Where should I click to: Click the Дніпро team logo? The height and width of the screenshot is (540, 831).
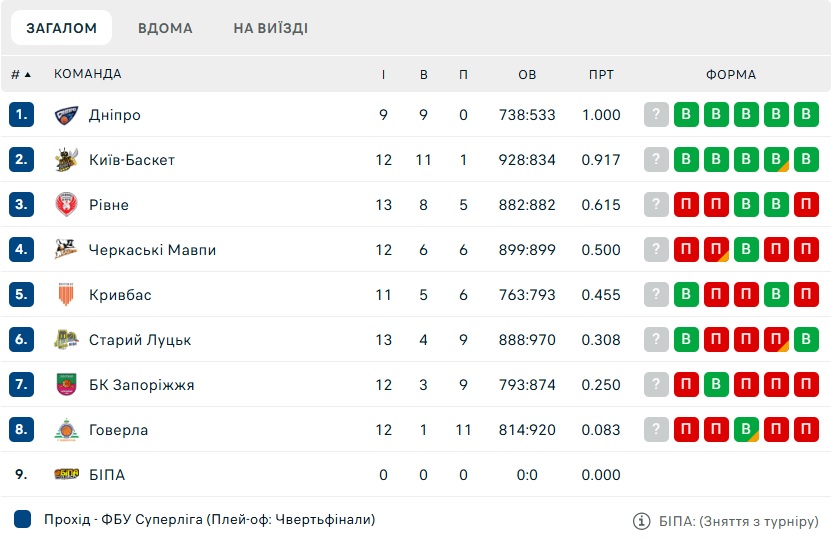pos(66,115)
